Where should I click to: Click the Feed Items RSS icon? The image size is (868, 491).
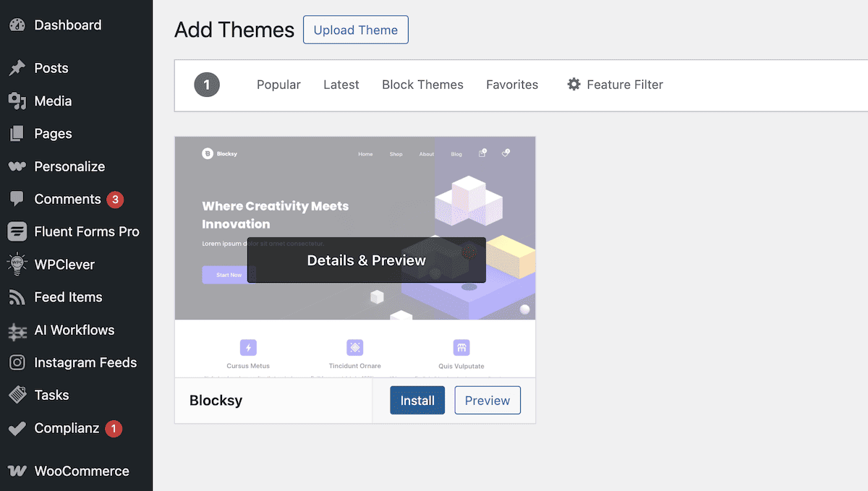17,297
